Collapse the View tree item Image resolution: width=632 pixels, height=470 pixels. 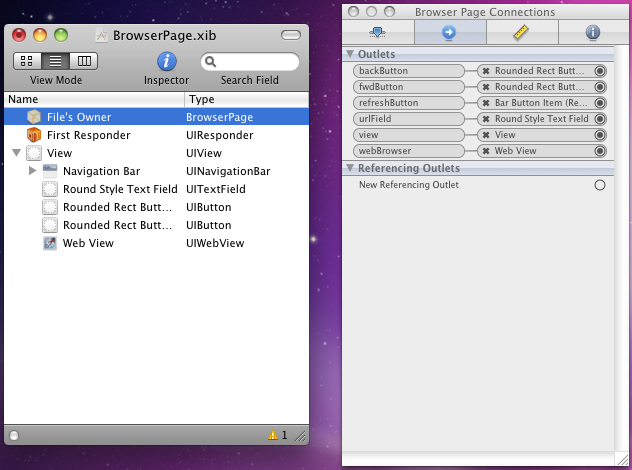pos(17,153)
